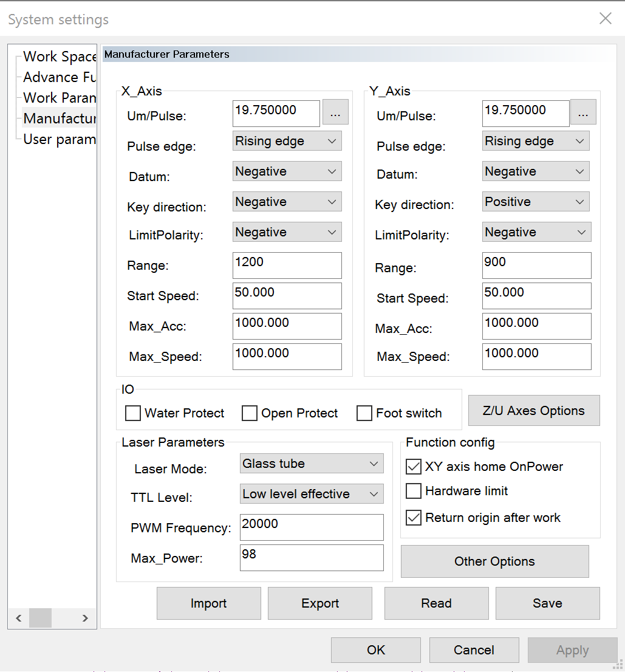625x672 pixels.
Task: Select the Work Space tree item
Action: pyautogui.click(x=59, y=57)
